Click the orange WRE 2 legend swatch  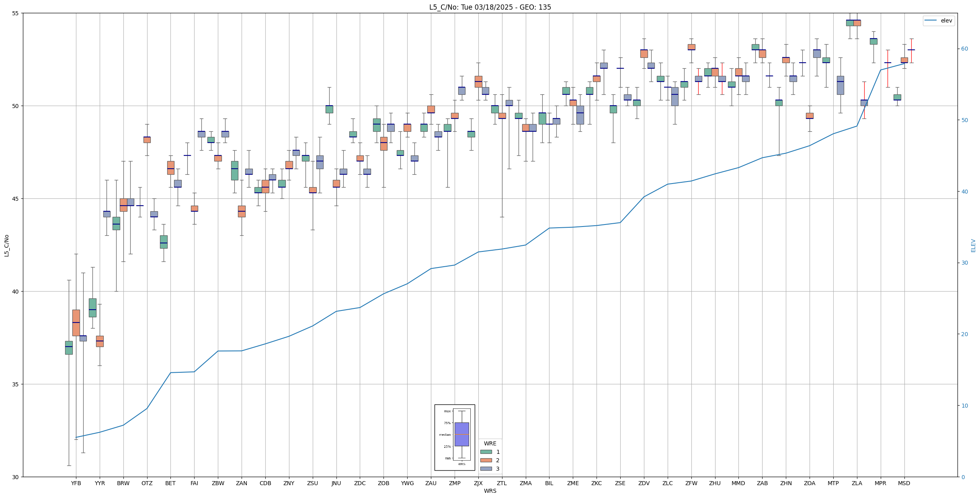pos(486,460)
